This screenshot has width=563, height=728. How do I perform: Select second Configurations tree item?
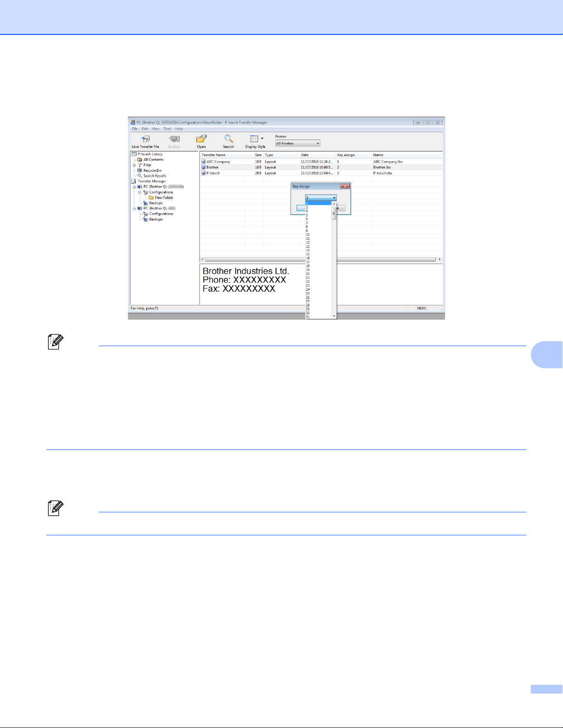[161, 214]
